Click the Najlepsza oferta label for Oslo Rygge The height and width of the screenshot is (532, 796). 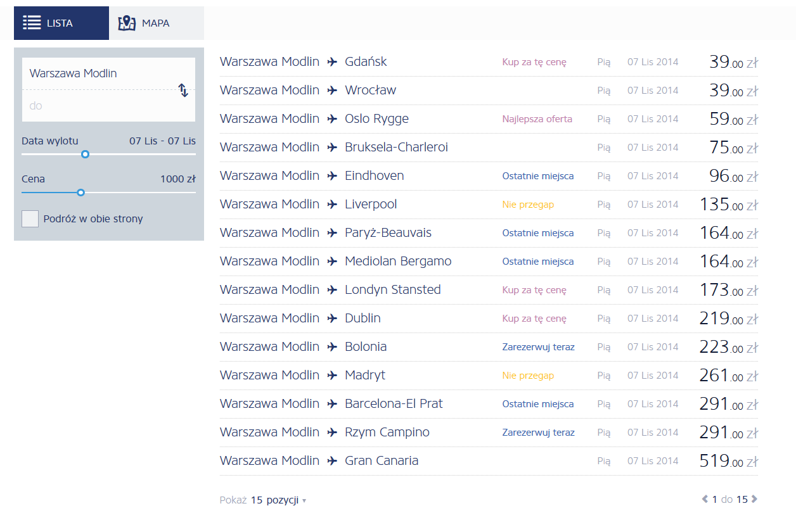coord(537,119)
